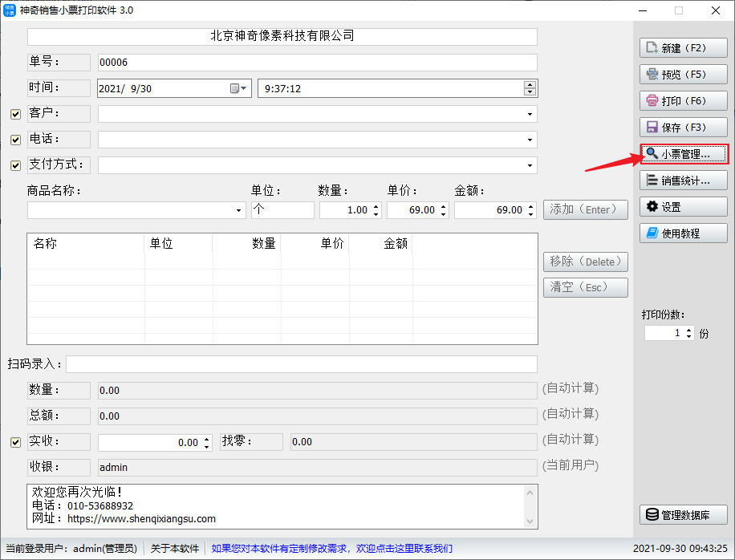Print the receipt with 打印 (F6)
735x560 pixels.
[683, 101]
